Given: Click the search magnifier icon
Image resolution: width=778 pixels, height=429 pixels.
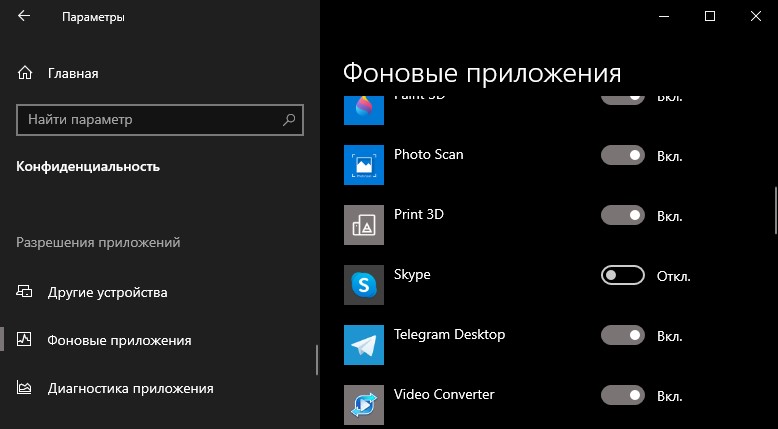Looking at the screenshot, I should pyautogui.click(x=289, y=120).
